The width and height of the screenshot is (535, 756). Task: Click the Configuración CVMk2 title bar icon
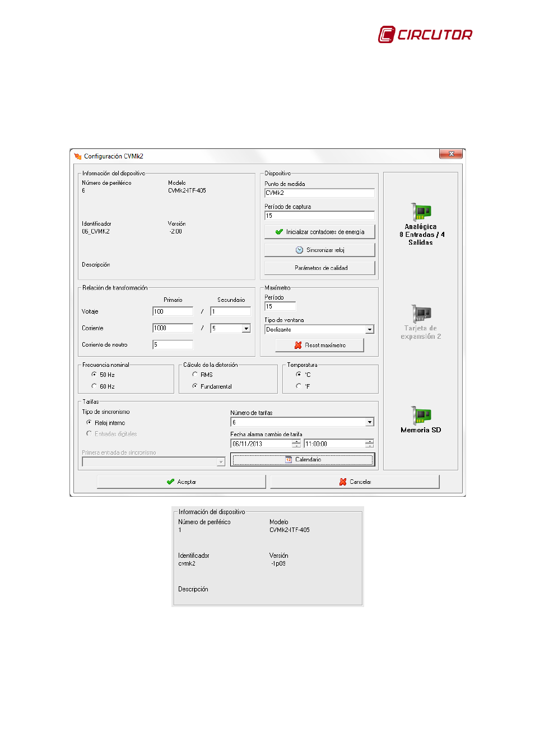pos(78,156)
